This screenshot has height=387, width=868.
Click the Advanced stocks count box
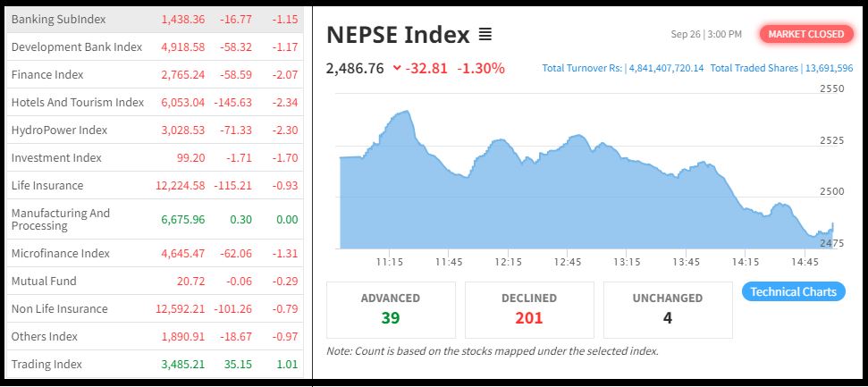[391, 309]
